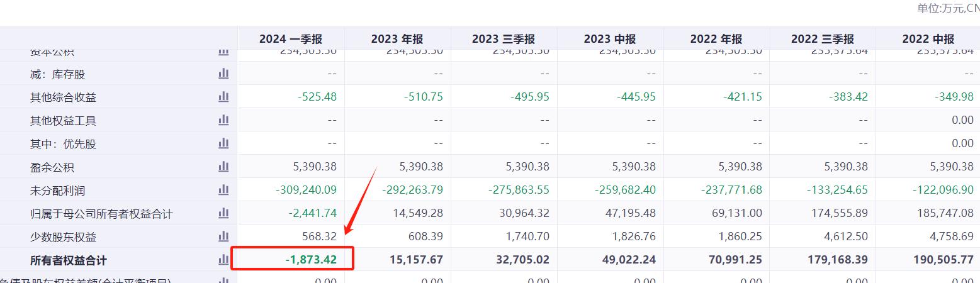Viewport: 980px width, 283px height.
Task: Click the -2,441.74 parent equity cell
Action: (x=313, y=214)
